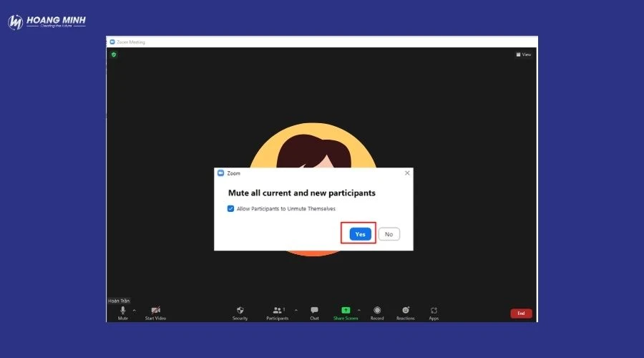Click the Zoom Meeting title bar icon

(112, 42)
